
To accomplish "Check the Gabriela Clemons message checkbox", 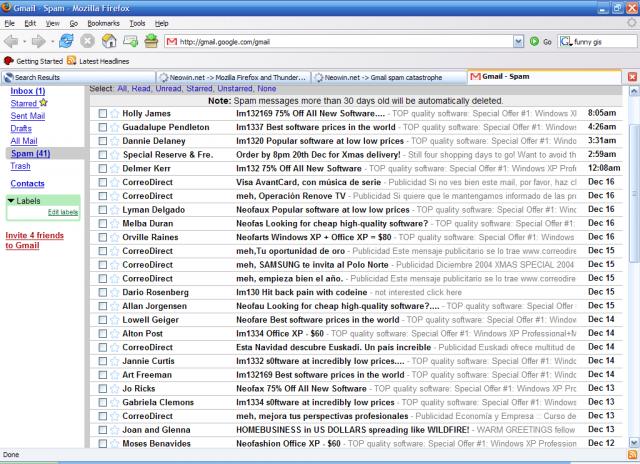I will [x=102, y=402].
